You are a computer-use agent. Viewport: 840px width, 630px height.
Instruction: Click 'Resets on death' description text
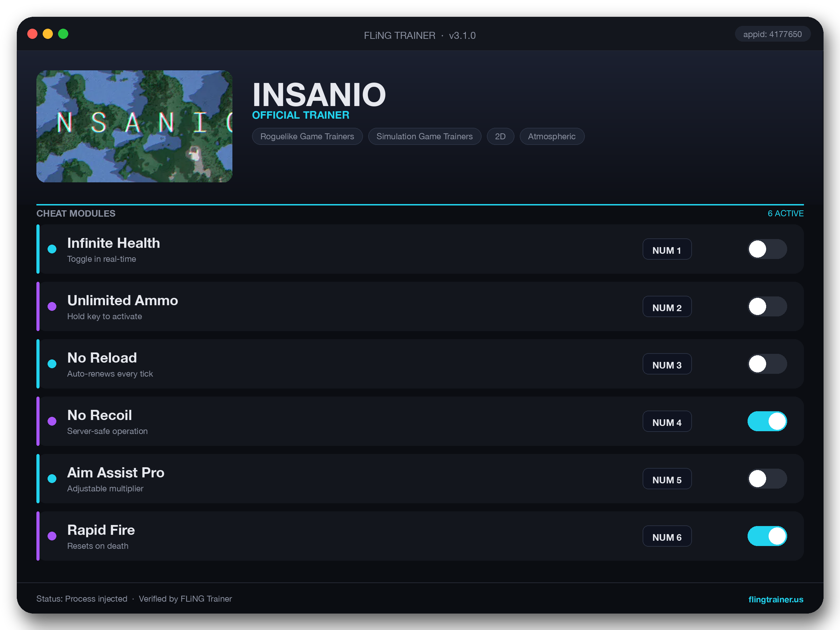pos(98,546)
